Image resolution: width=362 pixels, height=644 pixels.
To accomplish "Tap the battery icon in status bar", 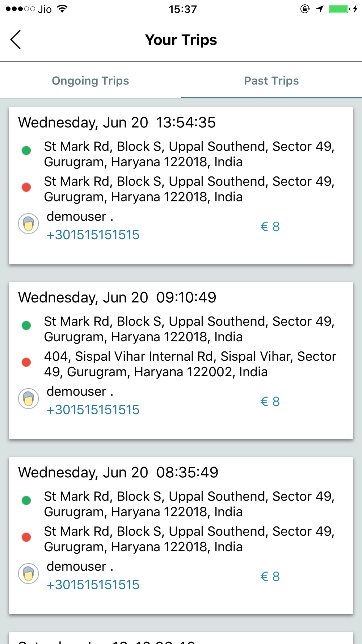I will click(x=339, y=9).
